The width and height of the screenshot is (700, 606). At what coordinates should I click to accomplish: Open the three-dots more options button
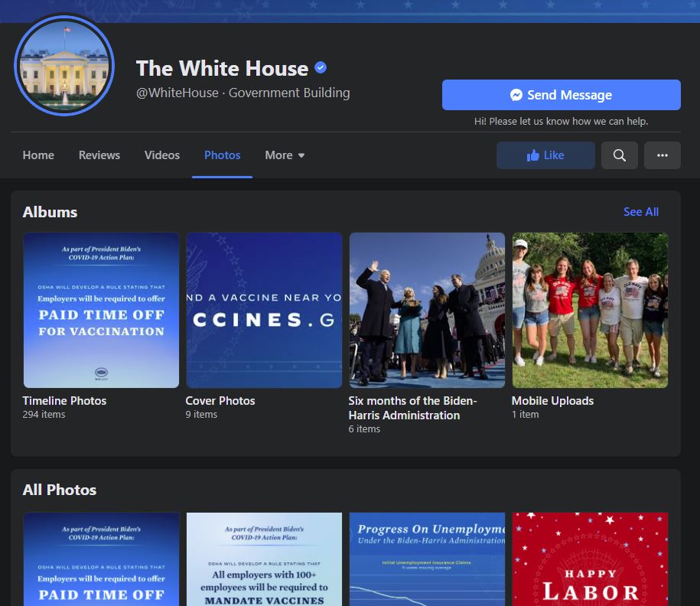[662, 155]
